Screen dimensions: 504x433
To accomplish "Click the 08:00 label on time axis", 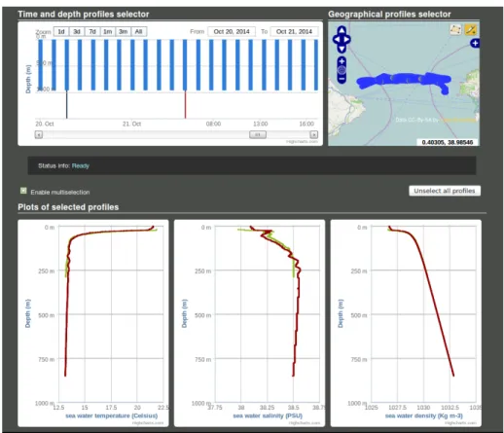I will (x=213, y=124).
